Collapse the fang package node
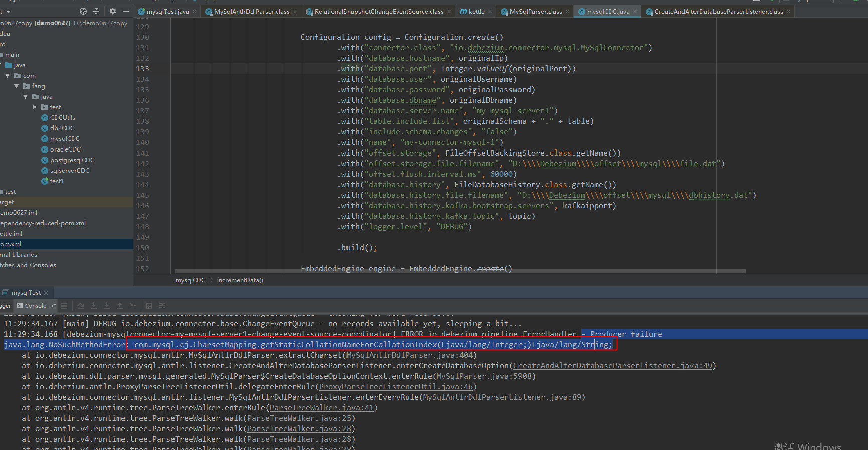 coord(17,86)
